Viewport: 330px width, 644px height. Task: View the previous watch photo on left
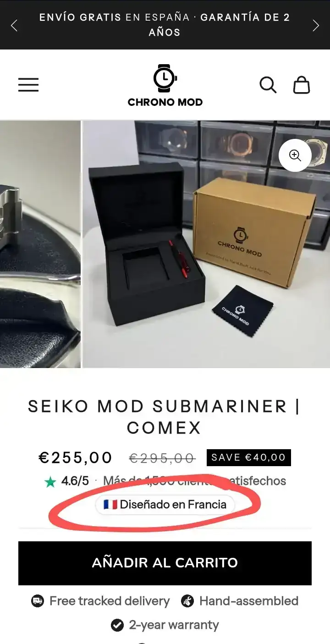click(x=40, y=244)
